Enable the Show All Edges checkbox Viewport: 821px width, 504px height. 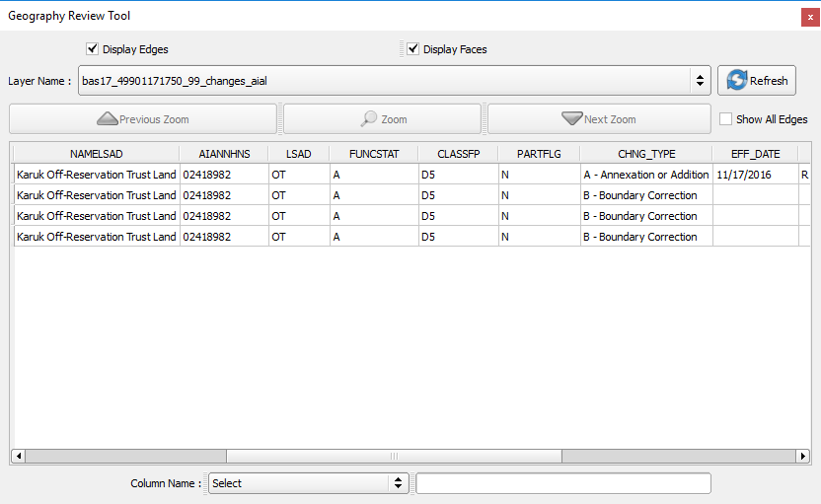click(726, 119)
